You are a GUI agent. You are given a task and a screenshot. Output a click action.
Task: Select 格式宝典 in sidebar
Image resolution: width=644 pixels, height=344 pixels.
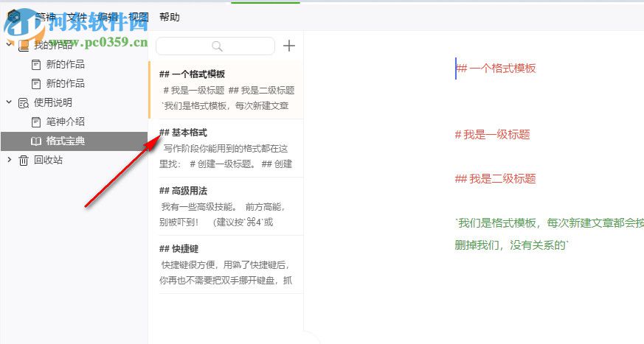point(74,141)
